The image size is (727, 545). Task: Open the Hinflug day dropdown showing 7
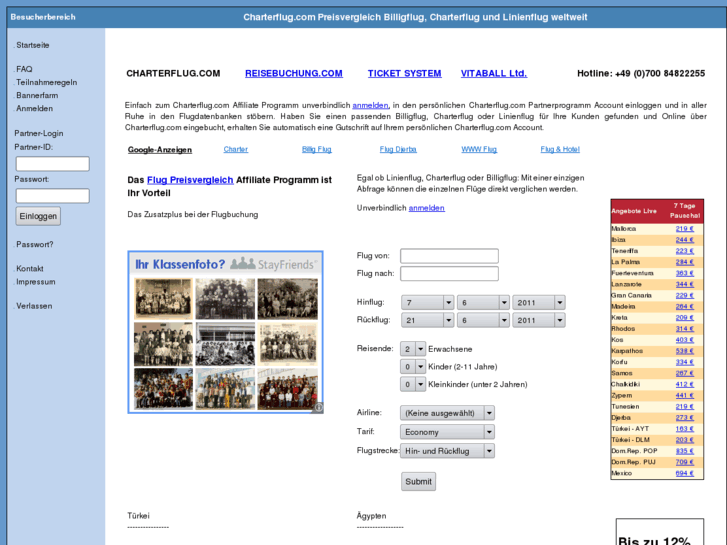pos(427,303)
